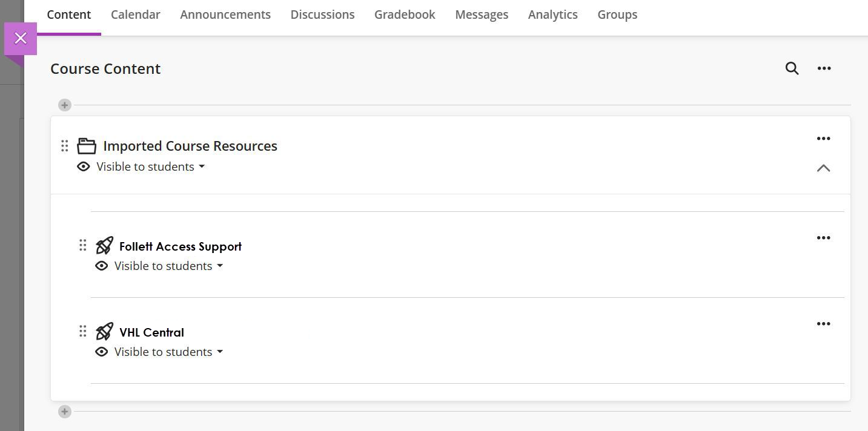Open the Groups tab

click(617, 15)
